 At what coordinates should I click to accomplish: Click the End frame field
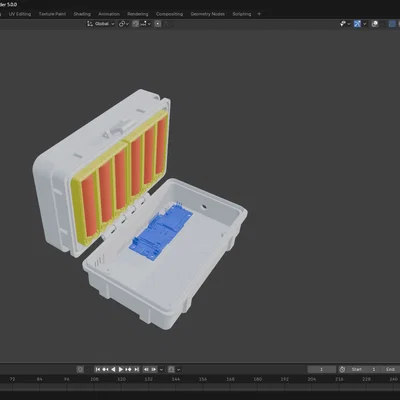(391, 369)
